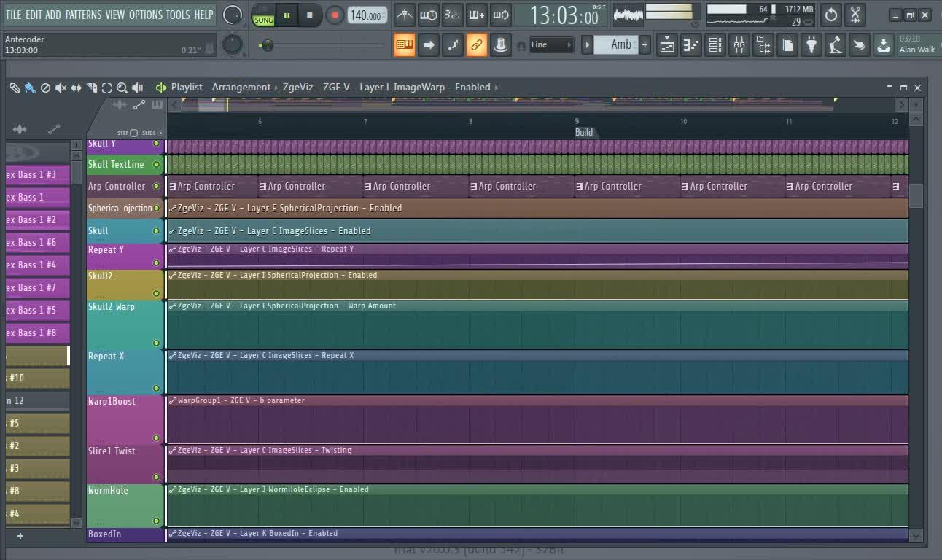Select the Zoom tool in Playlist toolbar
The image size is (942, 560).
click(122, 87)
